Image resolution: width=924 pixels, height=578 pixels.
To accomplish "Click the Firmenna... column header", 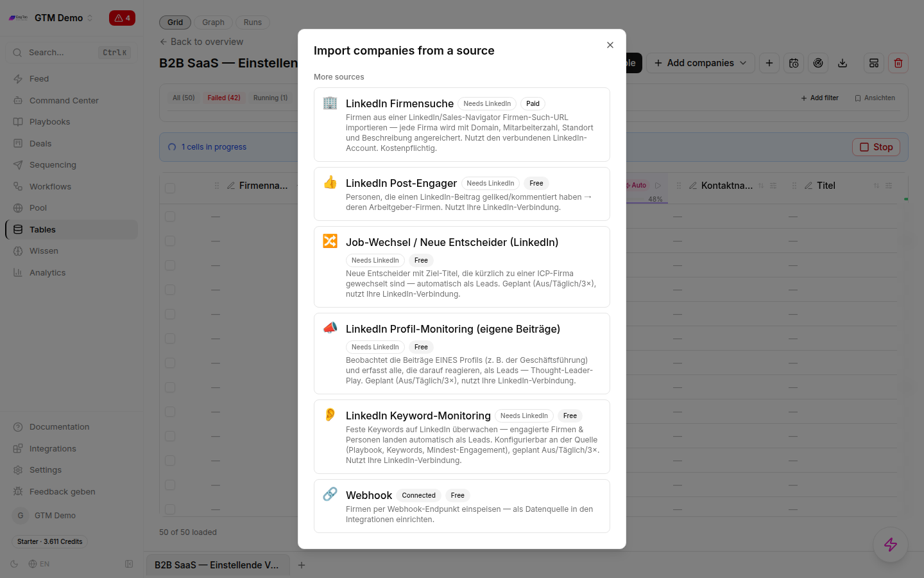I will (x=263, y=186).
